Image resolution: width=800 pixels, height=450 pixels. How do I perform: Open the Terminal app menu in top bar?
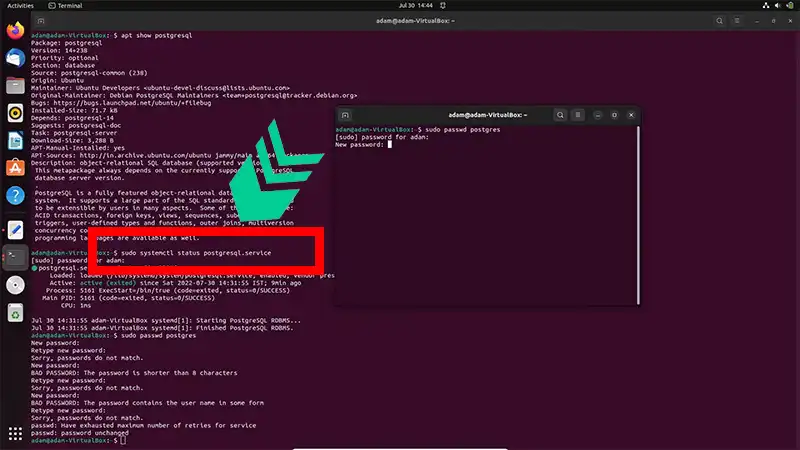(x=65, y=6)
